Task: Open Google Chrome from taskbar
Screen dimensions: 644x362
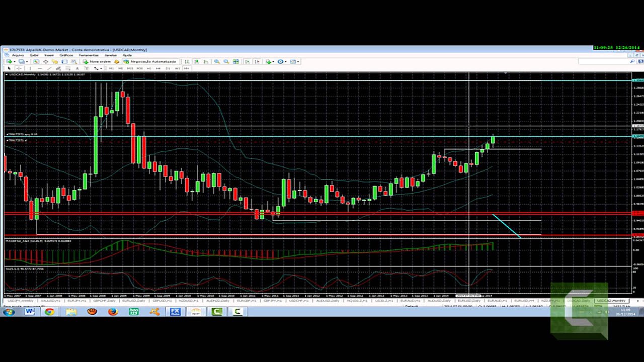Action: click(x=49, y=312)
